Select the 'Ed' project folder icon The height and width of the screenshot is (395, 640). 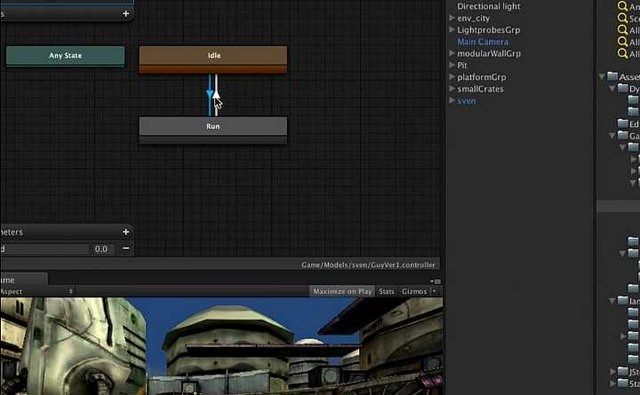click(x=623, y=123)
